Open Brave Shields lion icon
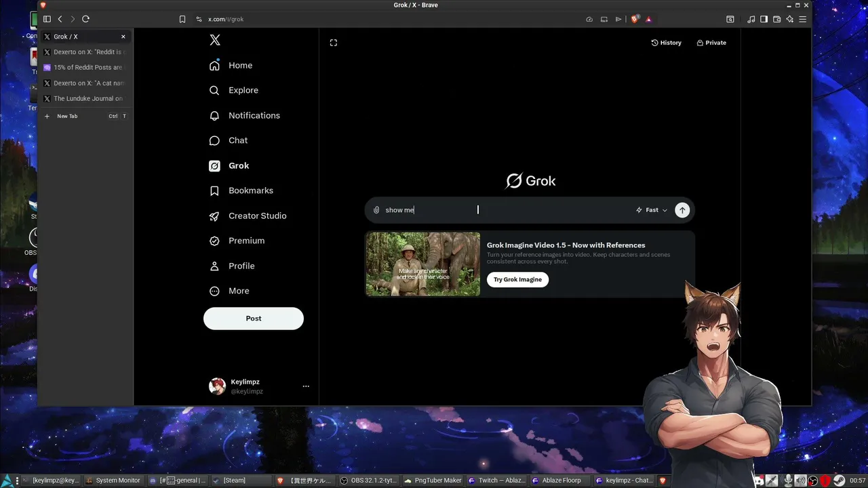Image resolution: width=868 pixels, height=488 pixels. click(635, 19)
